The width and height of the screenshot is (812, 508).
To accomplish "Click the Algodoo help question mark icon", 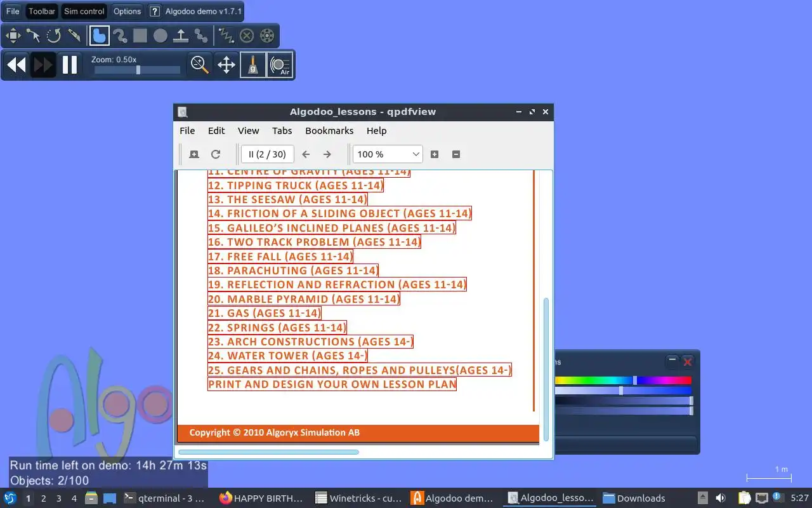I will coord(154,11).
